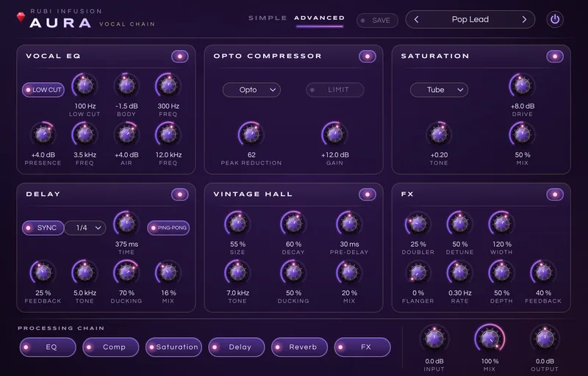
Task: Click the delay TONE 5.0 kHz knob
Action: pyautogui.click(x=85, y=272)
